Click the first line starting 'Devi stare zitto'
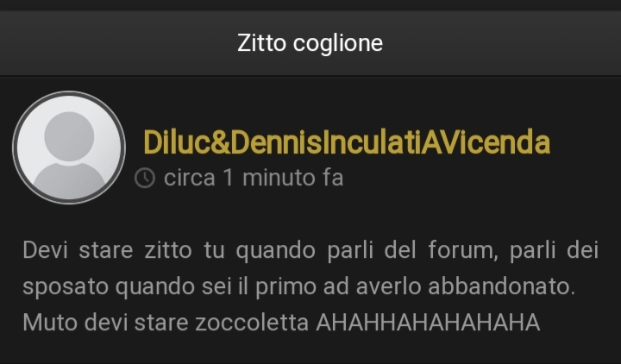This screenshot has width=621, height=364. pyautogui.click(x=310, y=250)
